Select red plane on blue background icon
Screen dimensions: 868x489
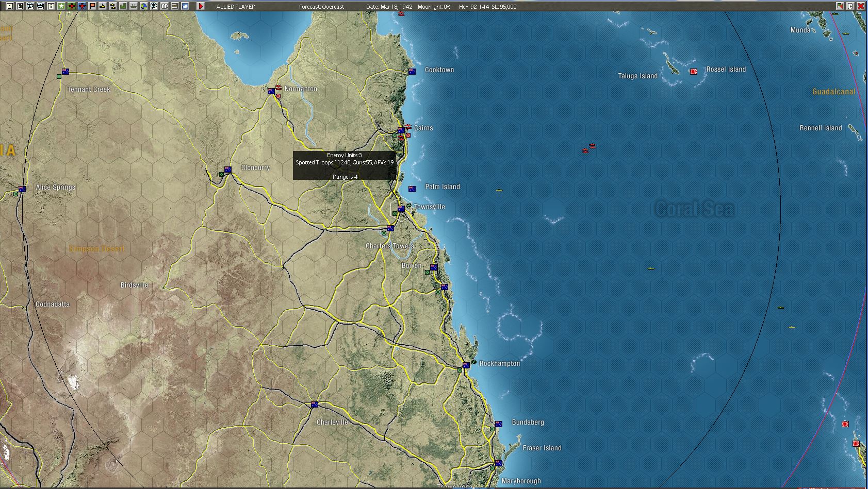click(81, 6)
